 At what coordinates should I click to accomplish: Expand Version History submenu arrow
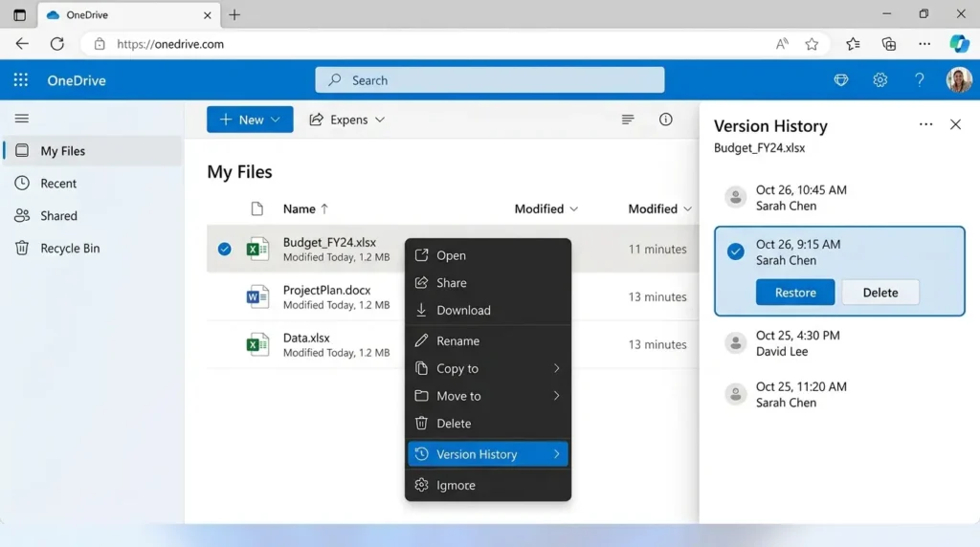point(556,454)
